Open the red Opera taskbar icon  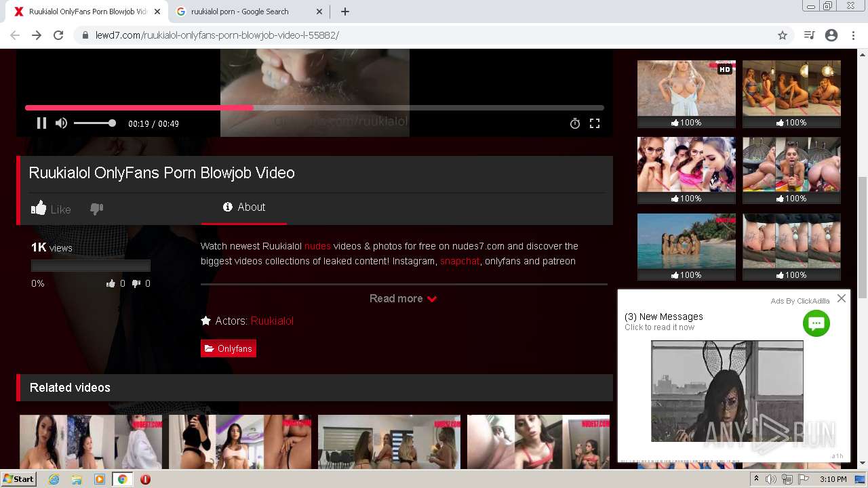click(x=145, y=479)
